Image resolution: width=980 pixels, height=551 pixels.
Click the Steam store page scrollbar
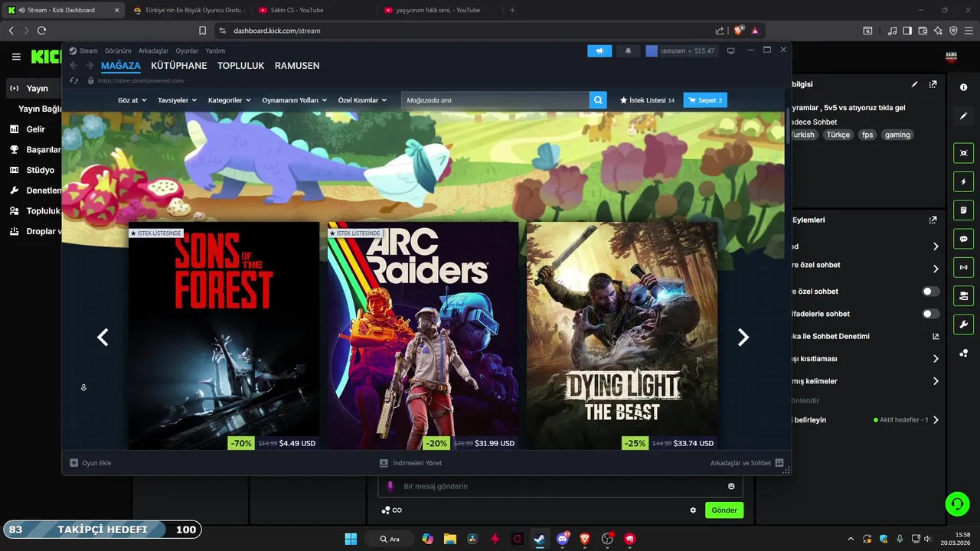788,126
